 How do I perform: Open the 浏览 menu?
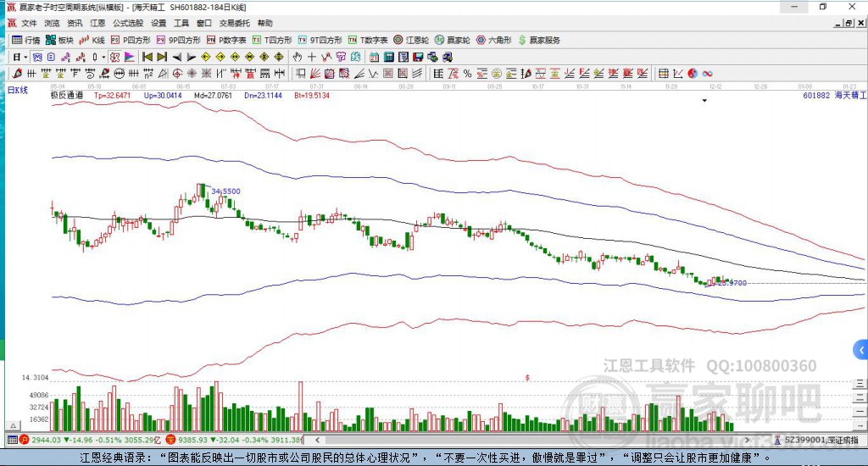coord(52,23)
